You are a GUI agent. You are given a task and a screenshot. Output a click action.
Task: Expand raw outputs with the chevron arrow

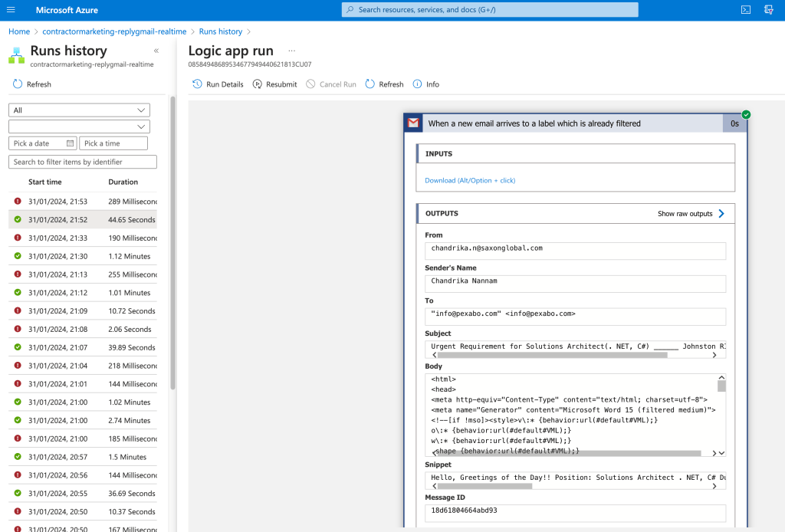721,214
